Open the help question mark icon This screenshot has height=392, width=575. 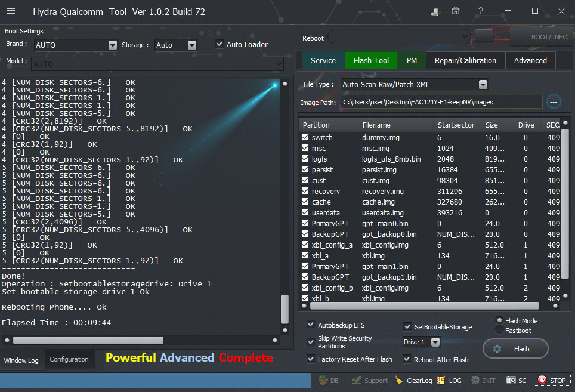tap(481, 11)
